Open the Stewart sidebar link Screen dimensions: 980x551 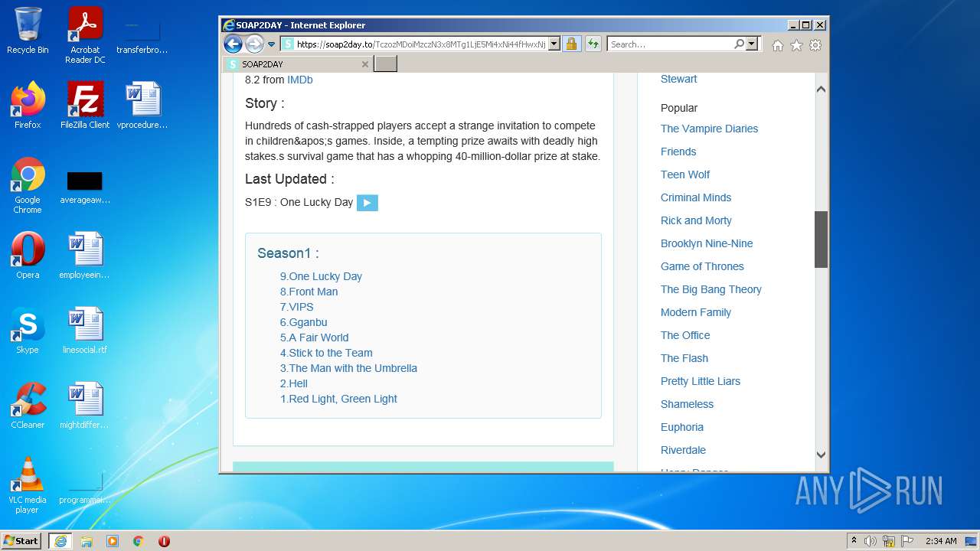679,79
